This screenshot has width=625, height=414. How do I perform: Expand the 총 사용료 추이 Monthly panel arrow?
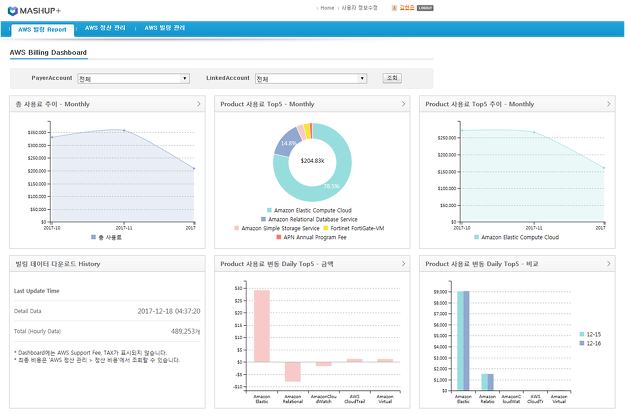tap(199, 104)
